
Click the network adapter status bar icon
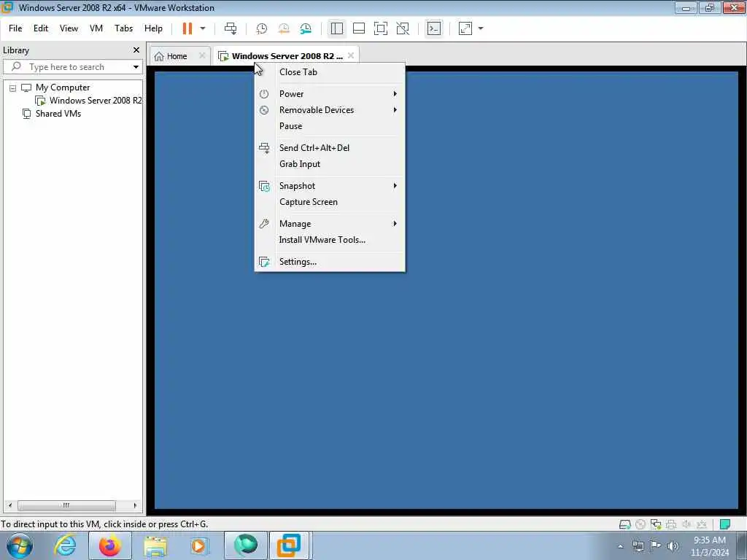(656, 525)
